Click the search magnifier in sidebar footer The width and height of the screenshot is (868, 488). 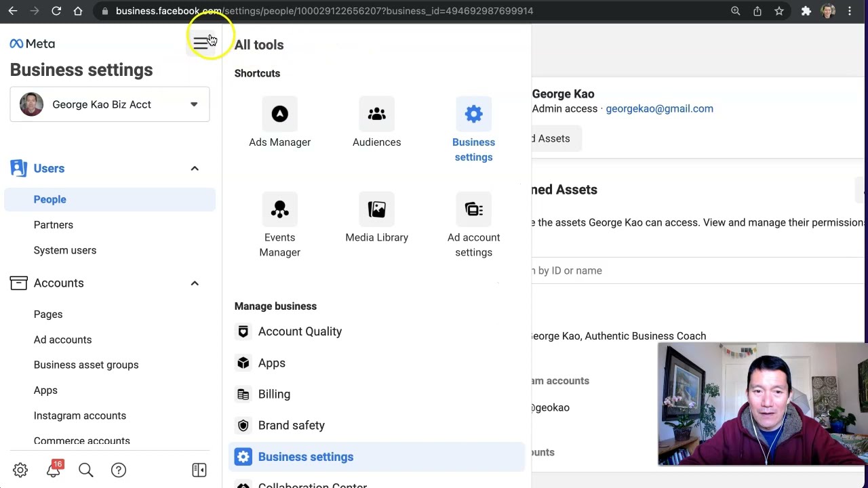pos(85,470)
